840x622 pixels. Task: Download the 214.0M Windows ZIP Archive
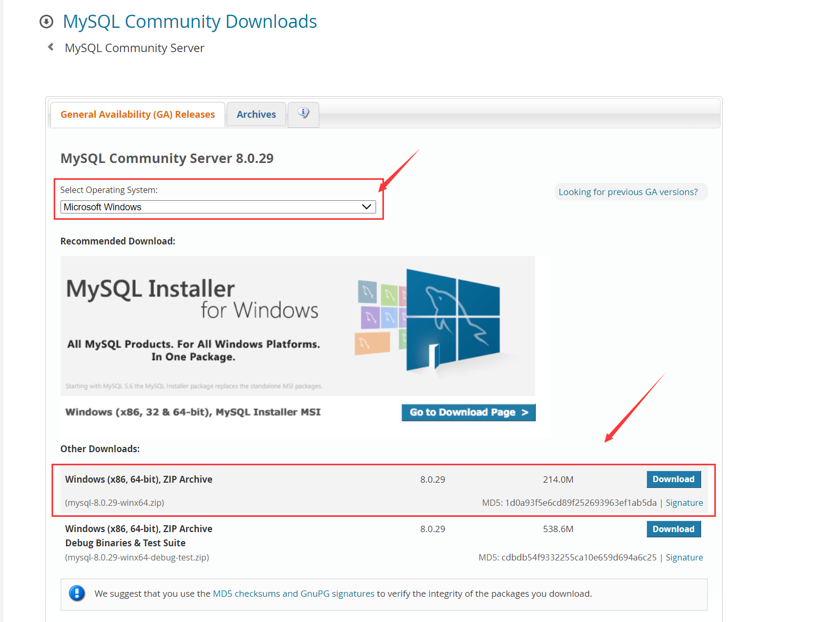[x=673, y=480]
